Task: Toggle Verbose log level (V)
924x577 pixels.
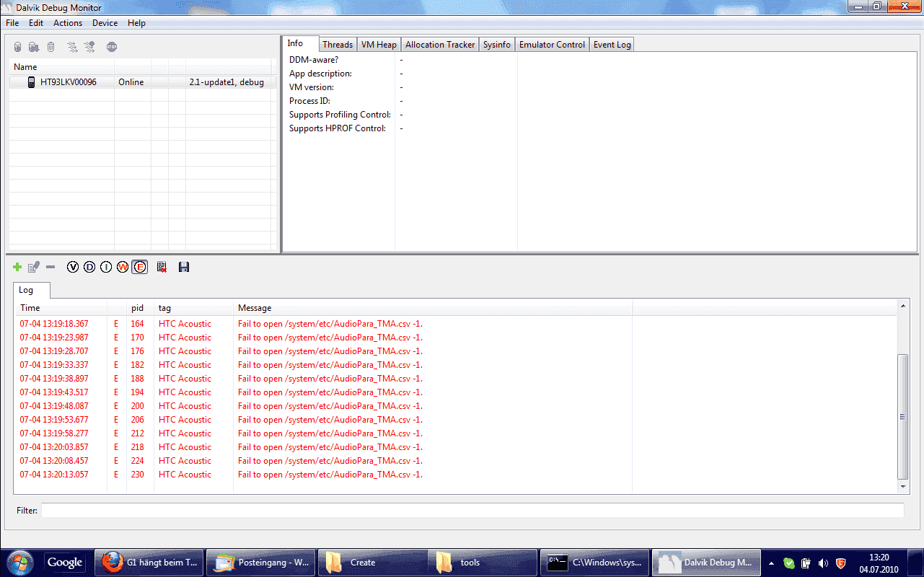Action: [x=72, y=267]
